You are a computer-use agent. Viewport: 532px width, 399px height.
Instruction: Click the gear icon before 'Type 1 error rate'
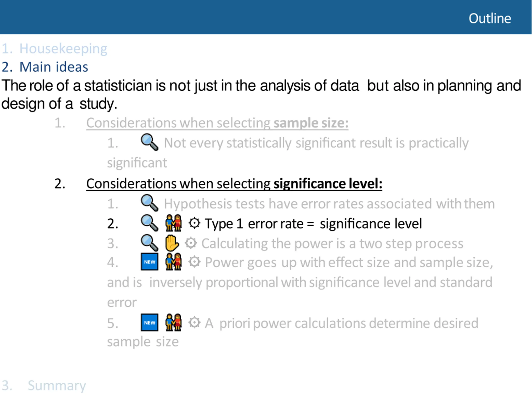click(x=194, y=223)
